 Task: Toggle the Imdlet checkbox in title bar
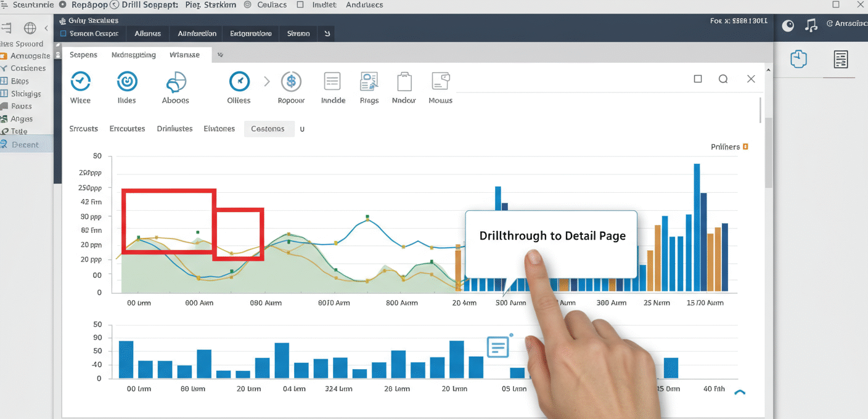pyautogui.click(x=300, y=5)
